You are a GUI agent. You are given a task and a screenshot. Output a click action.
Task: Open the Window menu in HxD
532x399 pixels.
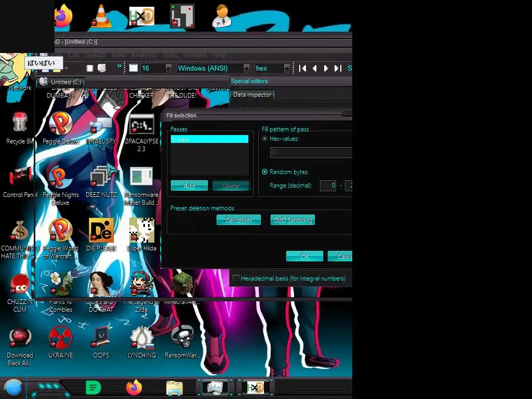tap(195, 55)
